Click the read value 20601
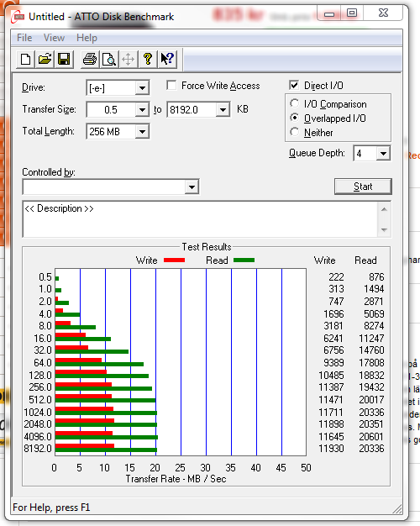 (371, 437)
